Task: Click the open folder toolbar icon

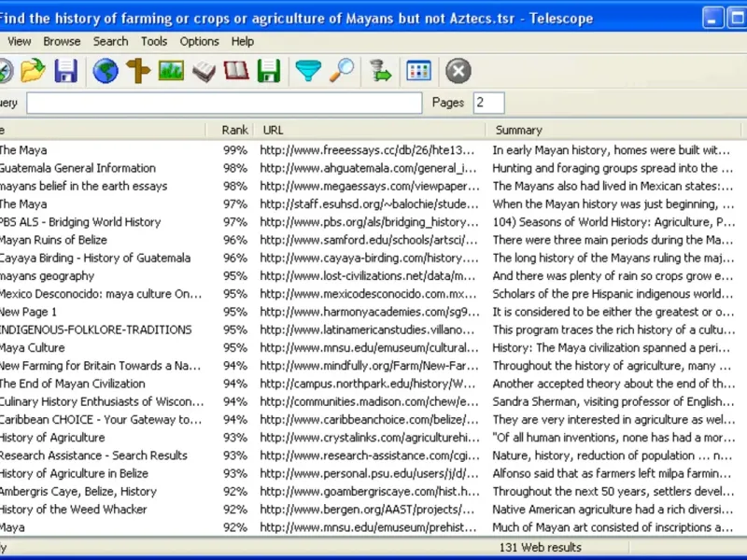Action: (x=33, y=71)
